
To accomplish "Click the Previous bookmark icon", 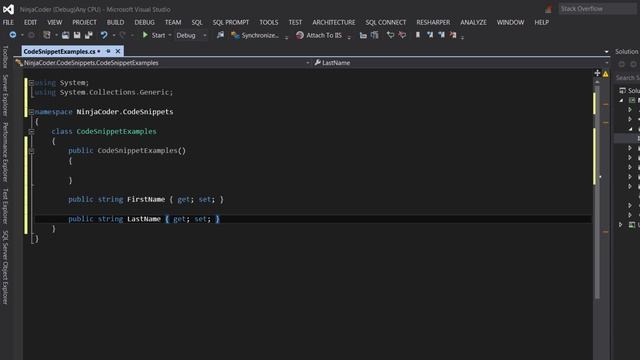I will [x=430, y=35].
